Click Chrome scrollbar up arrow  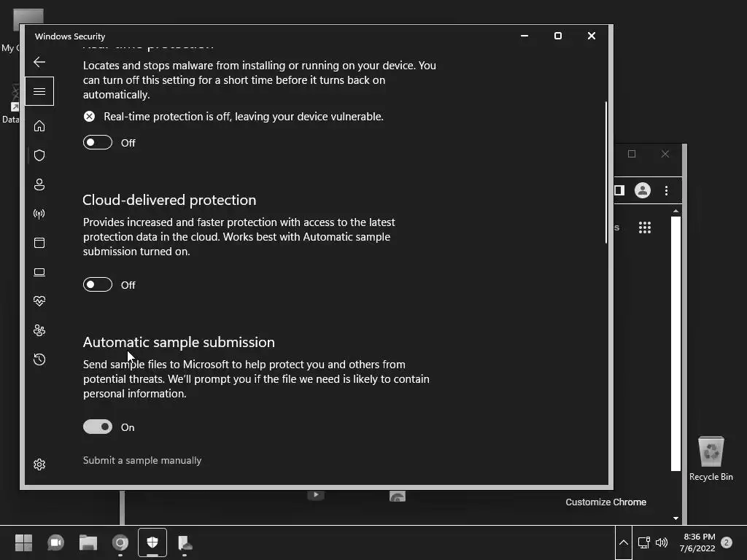coord(676,211)
